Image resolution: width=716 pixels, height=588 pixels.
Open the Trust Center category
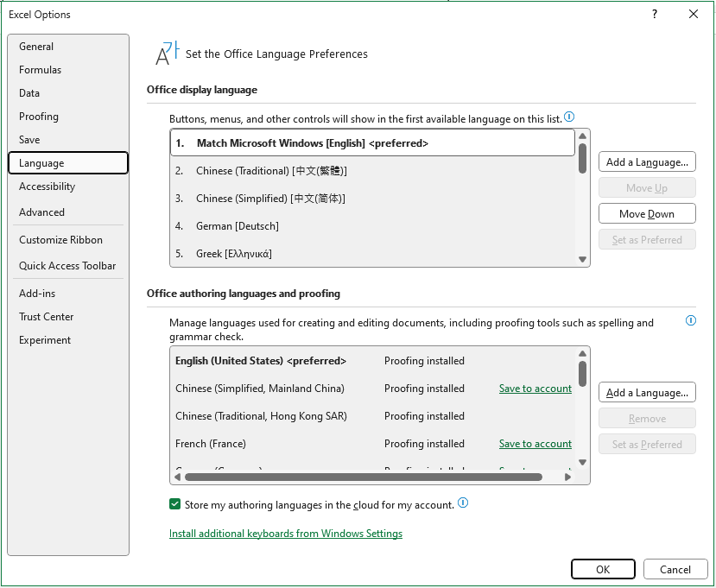coord(68,316)
